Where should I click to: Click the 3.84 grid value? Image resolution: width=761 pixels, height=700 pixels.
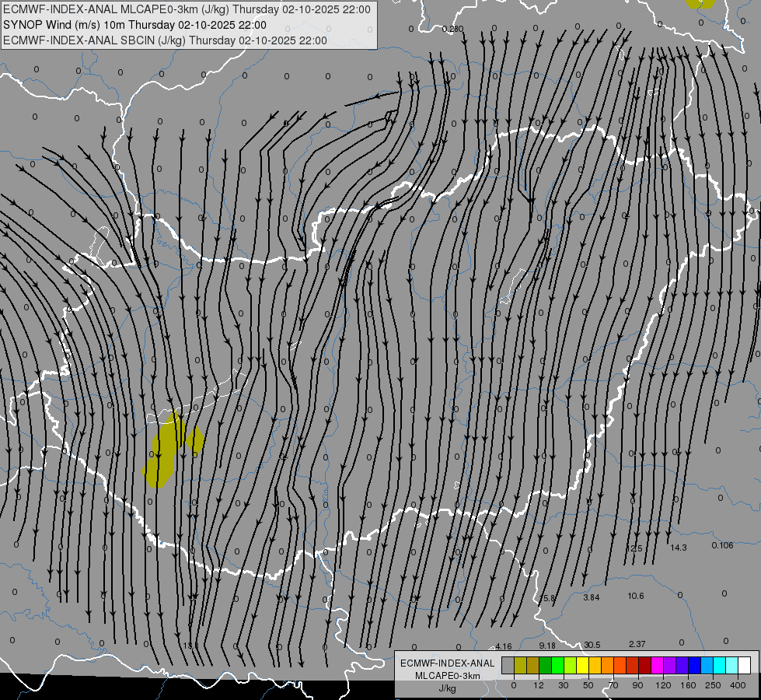[591, 597]
